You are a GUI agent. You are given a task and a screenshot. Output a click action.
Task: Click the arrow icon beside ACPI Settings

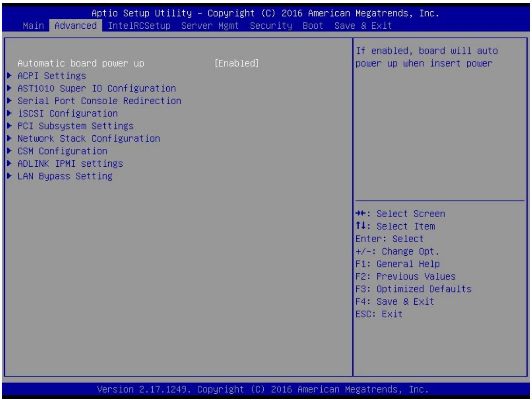(x=9, y=76)
